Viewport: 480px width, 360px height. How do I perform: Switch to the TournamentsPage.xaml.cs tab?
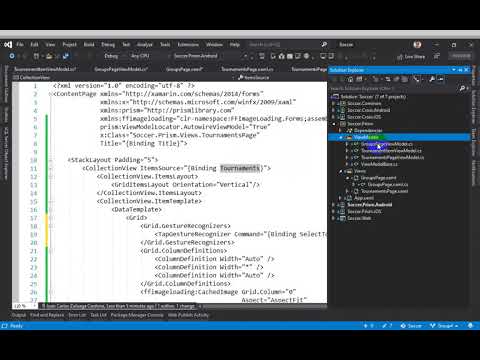[247, 69]
